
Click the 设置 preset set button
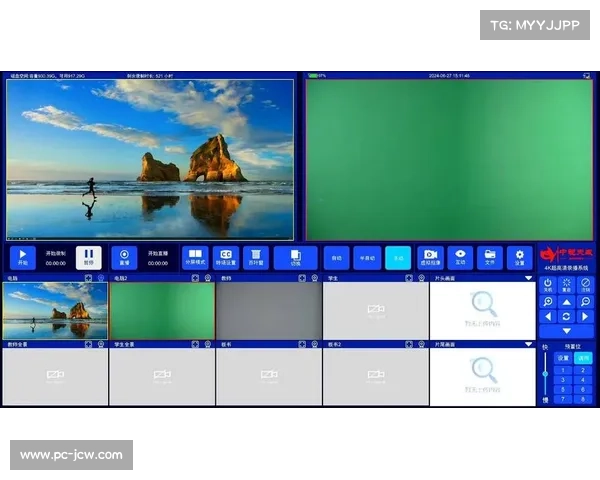click(x=563, y=357)
